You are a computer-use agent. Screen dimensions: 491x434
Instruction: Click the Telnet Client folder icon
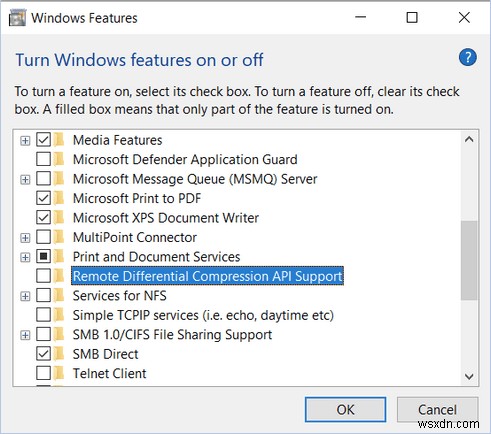tap(59, 373)
